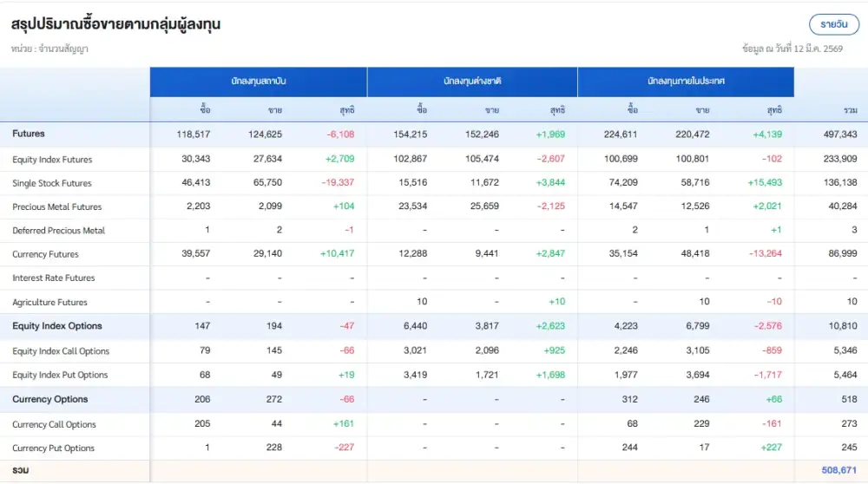Click the นักลงทุนต่างชาติ column header
Image resolution: width=868 pixels, height=484 pixels.
(x=472, y=81)
